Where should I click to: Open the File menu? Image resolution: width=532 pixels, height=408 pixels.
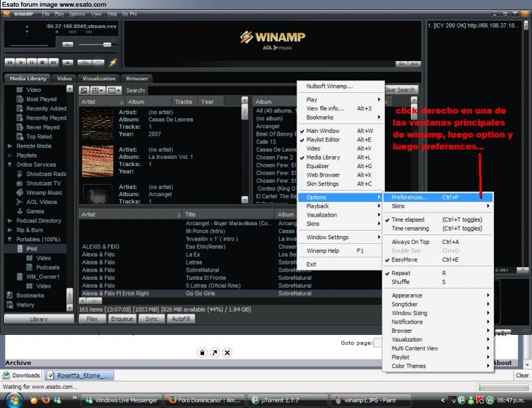point(46,14)
